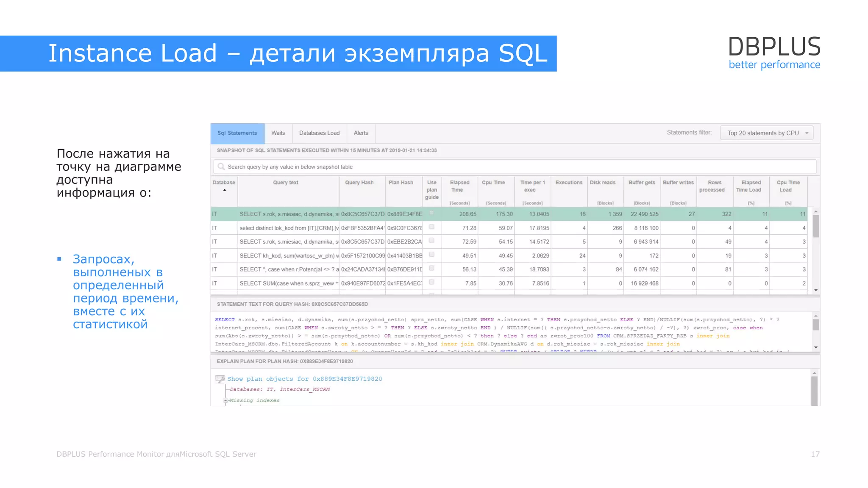
Task: Click the cpu time value 59.07
Action: coord(506,228)
